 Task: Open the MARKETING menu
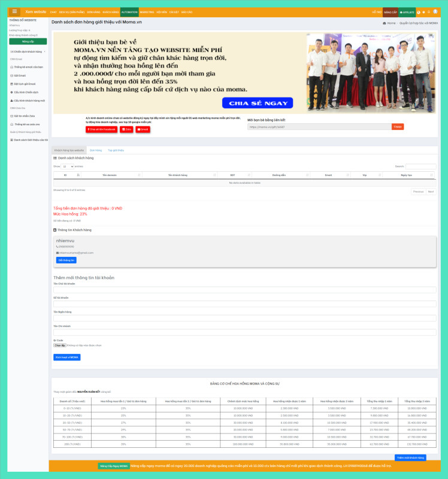pyautogui.click(x=147, y=12)
